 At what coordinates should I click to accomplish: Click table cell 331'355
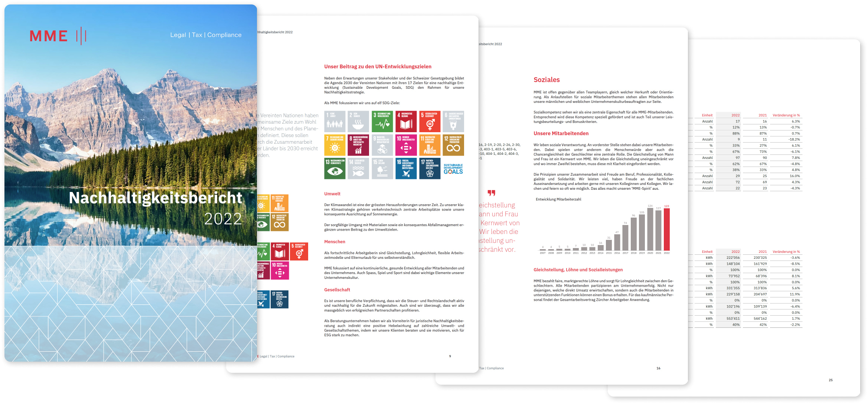tap(733, 288)
